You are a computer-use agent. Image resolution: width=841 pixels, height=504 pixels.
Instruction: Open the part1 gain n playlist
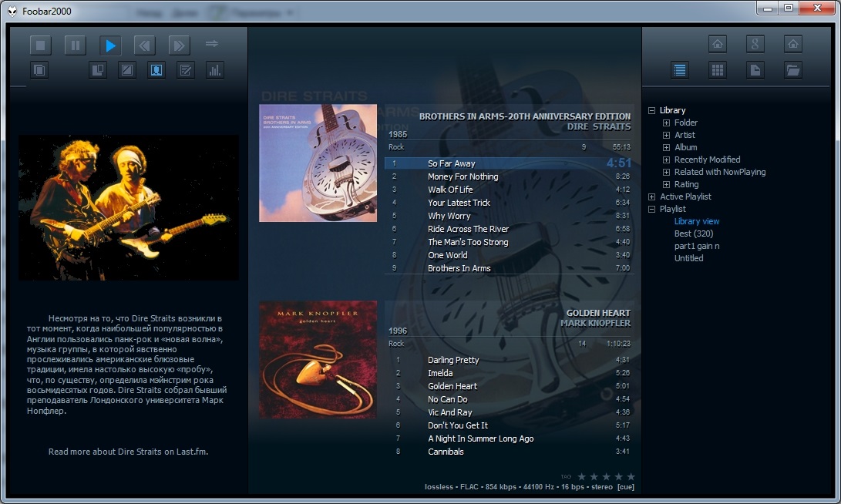tap(697, 246)
